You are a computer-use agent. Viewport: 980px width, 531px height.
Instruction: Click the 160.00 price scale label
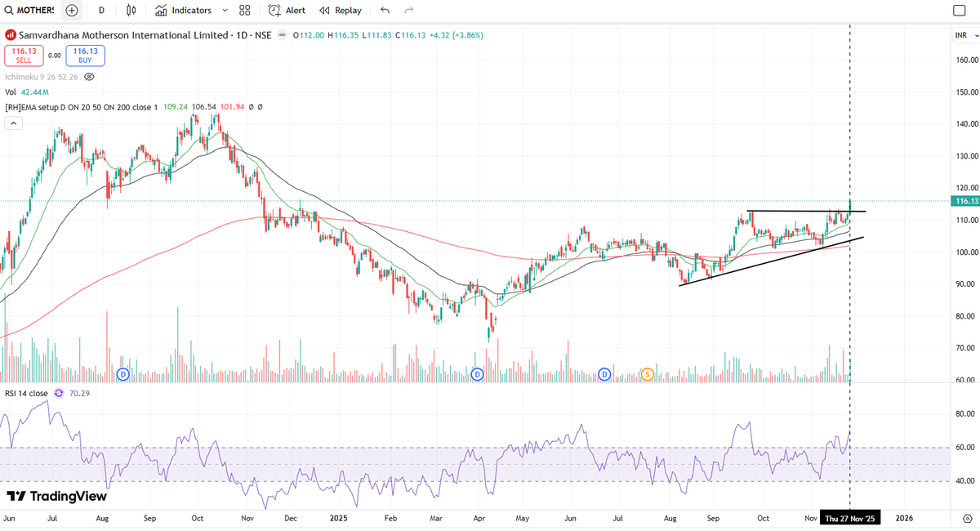[x=966, y=60]
